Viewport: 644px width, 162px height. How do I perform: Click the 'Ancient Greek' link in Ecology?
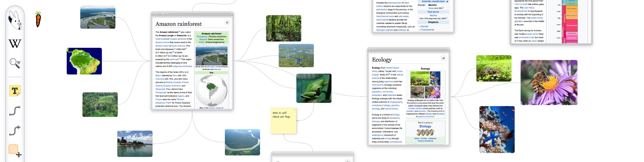(x=392, y=68)
